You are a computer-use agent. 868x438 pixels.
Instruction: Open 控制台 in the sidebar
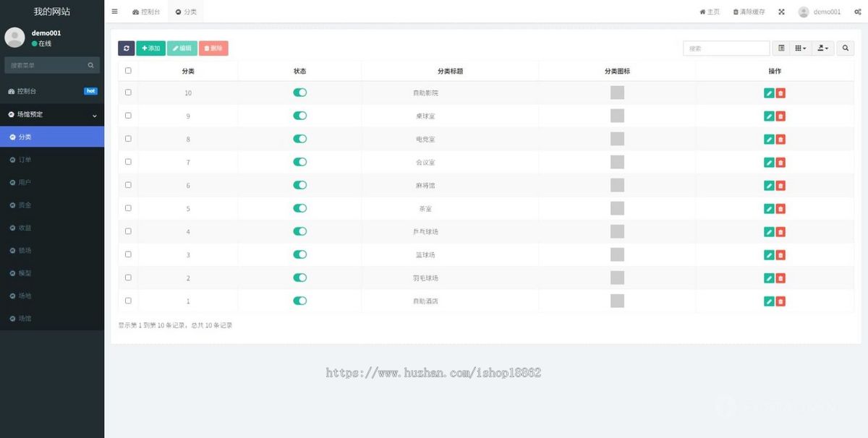click(52, 92)
